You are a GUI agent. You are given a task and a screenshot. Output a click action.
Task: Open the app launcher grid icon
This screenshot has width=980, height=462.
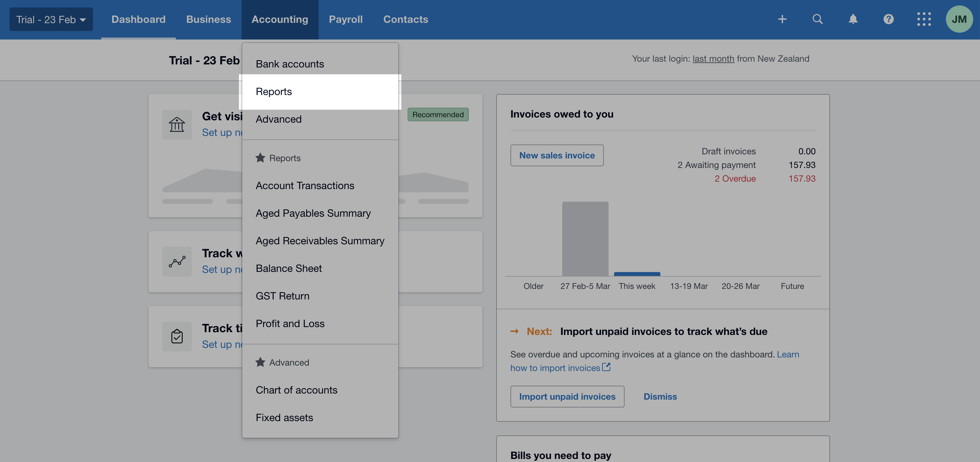point(924,19)
